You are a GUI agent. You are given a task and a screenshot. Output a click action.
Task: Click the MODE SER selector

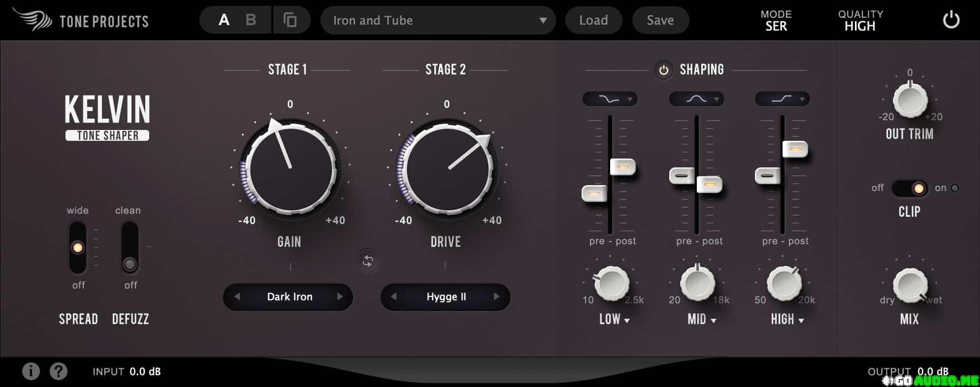tap(776, 20)
